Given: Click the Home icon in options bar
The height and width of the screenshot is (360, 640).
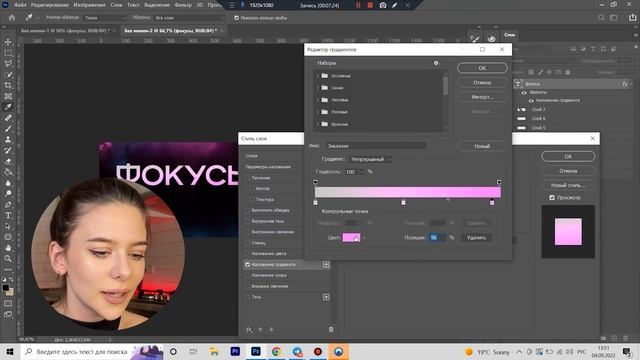Looking at the screenshot, I should 12,18.
